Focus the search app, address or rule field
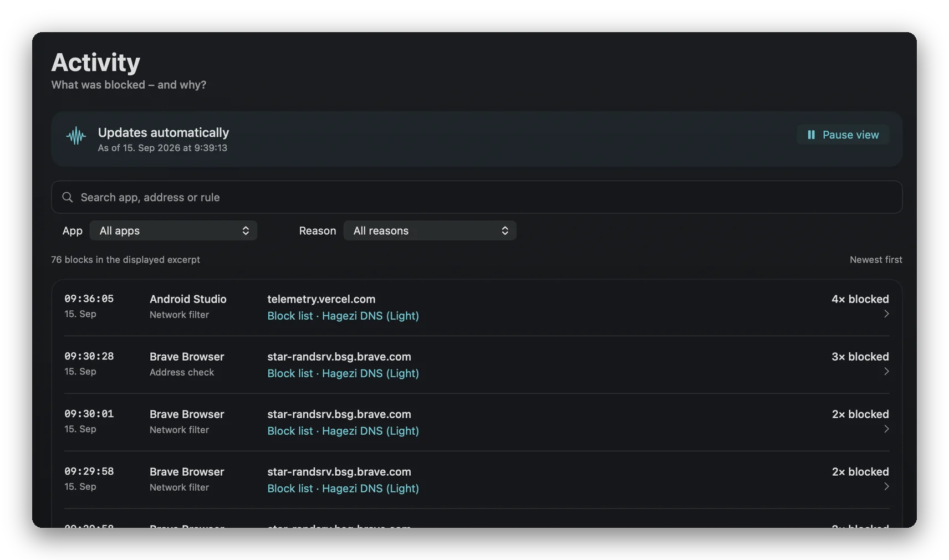The width and height of the screenshot is (949, 560). point(477,197)
